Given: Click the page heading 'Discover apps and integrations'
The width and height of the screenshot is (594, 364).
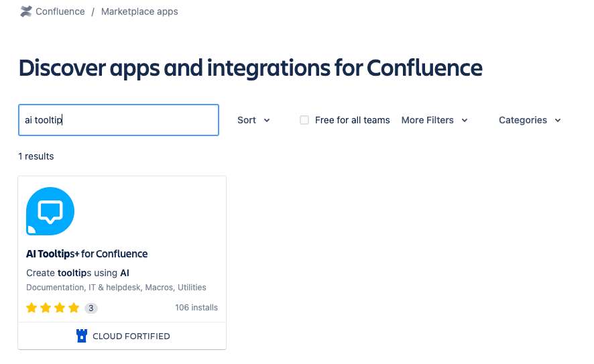Looking at the screenshot, I should pyautogui.click(x=250, y=68).
